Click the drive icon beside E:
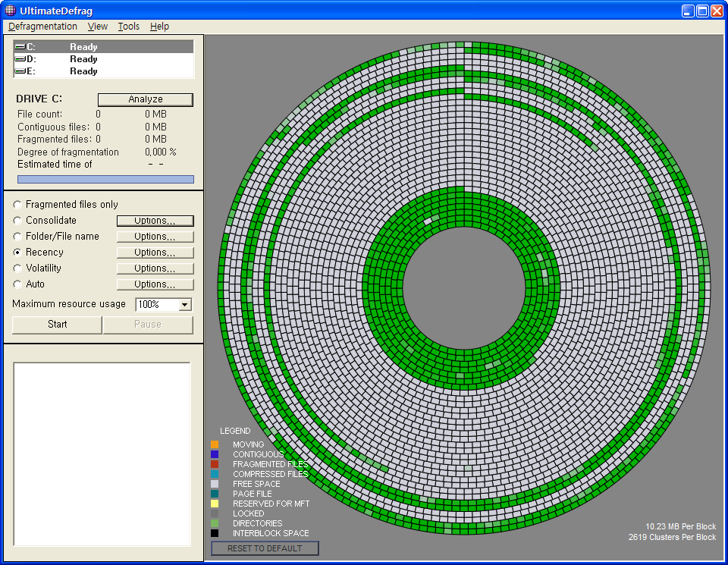The height and width of the screenshot is (565, 728). click(20, 71)
